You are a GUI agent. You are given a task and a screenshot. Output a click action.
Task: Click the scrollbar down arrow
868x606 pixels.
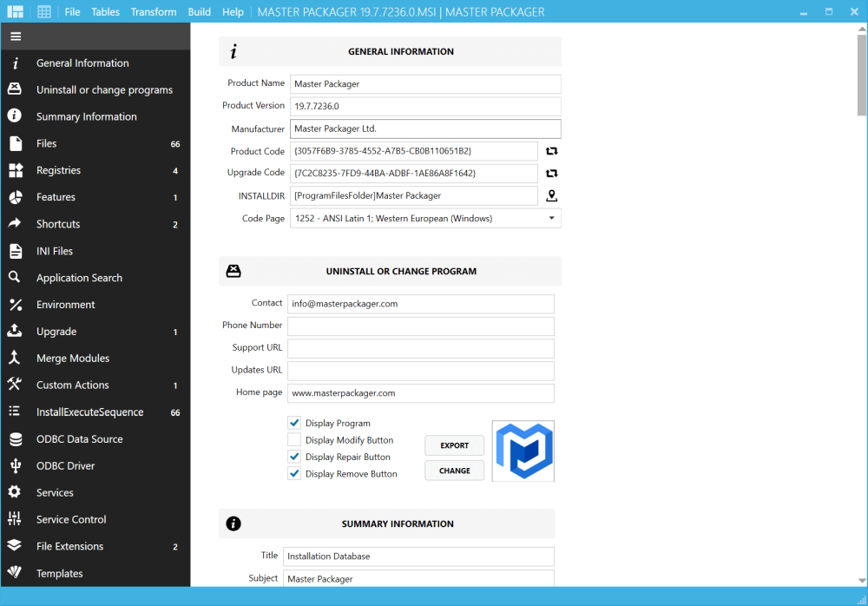pyautogui.click(x=861, y=581)
